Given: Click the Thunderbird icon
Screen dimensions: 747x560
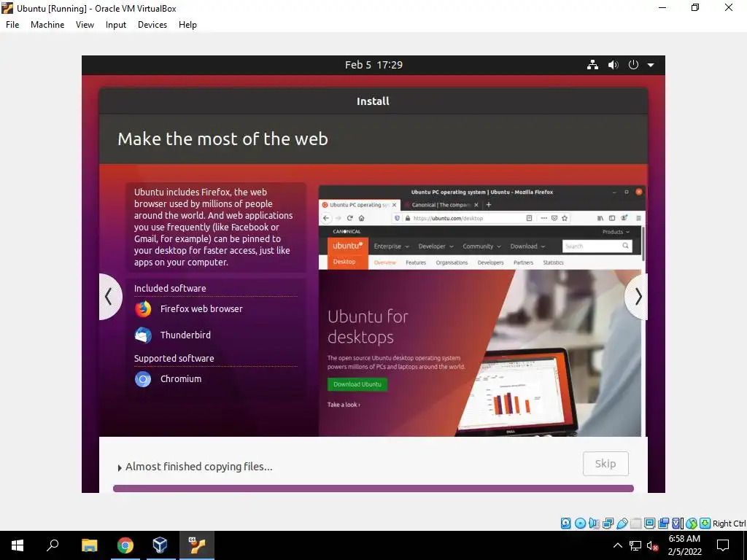Looking at the screenshot, I should (x=143, y=335).
